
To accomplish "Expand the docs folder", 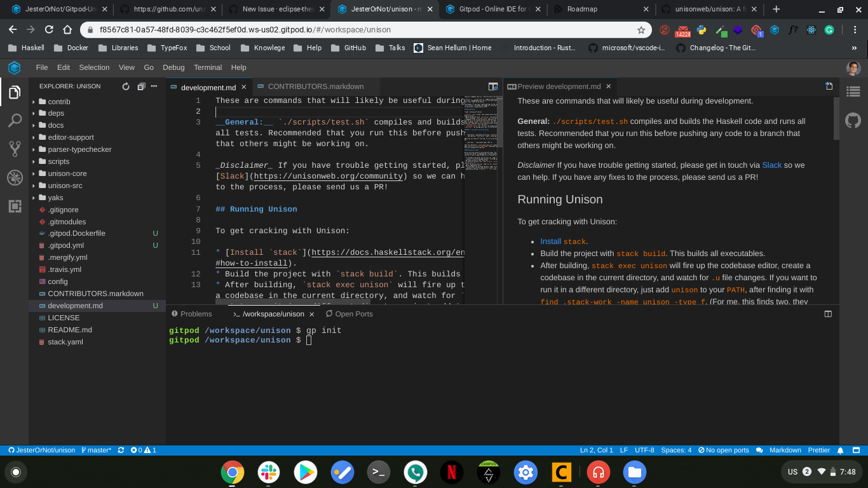I will pos(56,125).
